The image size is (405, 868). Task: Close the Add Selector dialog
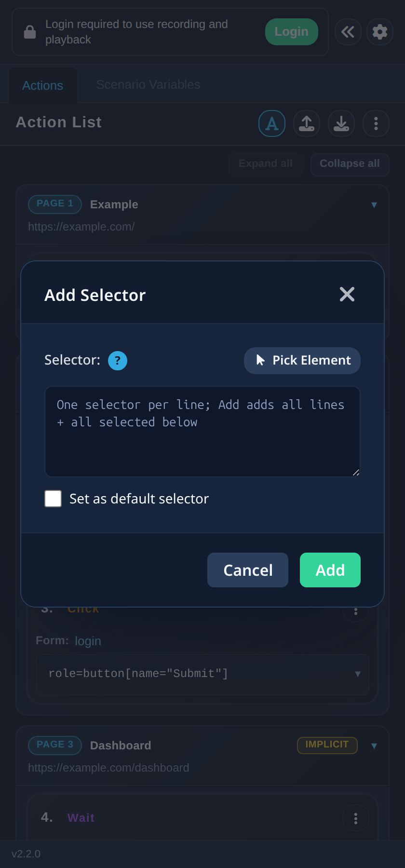347,294
